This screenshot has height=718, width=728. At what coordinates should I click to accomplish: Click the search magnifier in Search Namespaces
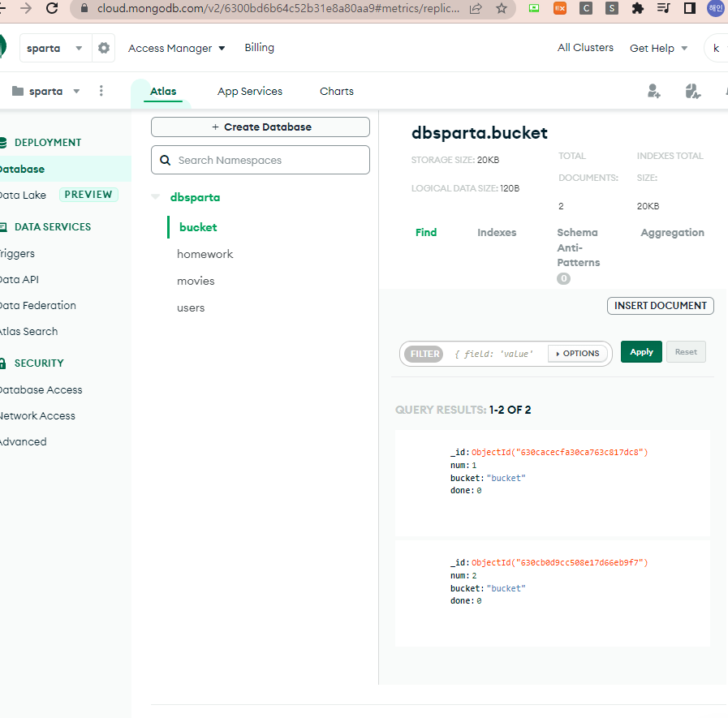(165, 160)
